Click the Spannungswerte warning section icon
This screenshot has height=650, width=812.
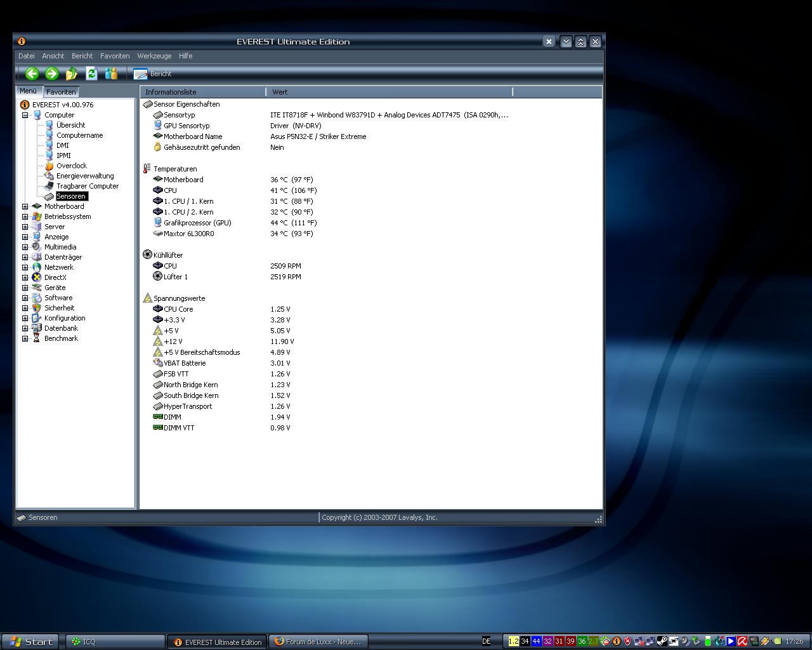(x=147, y=298)
